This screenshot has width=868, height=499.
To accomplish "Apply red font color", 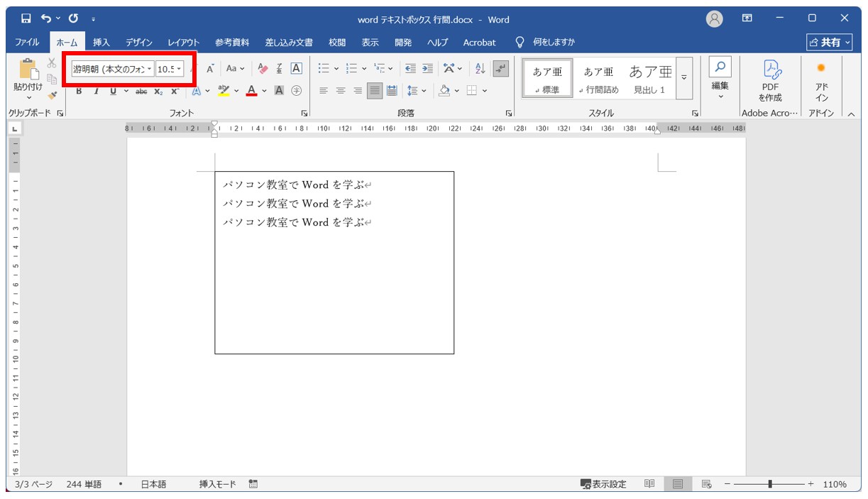I will [x=251, y=91].
